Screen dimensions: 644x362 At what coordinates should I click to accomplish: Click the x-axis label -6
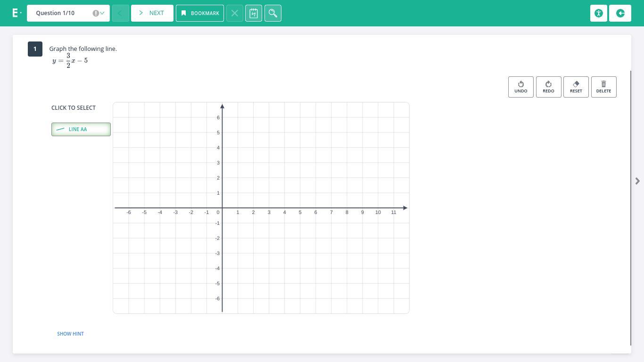(129, 213)
